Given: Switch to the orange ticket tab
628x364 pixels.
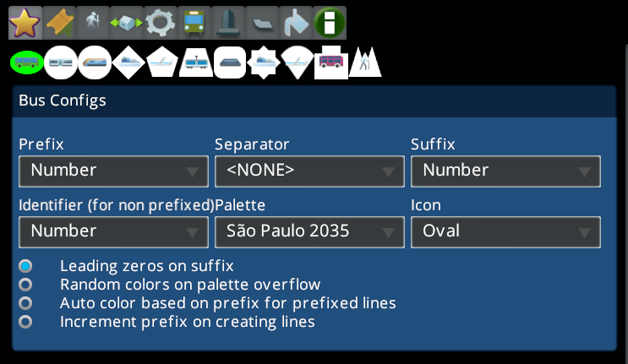Looking at the screenshot, I should [x=58, y=21].
